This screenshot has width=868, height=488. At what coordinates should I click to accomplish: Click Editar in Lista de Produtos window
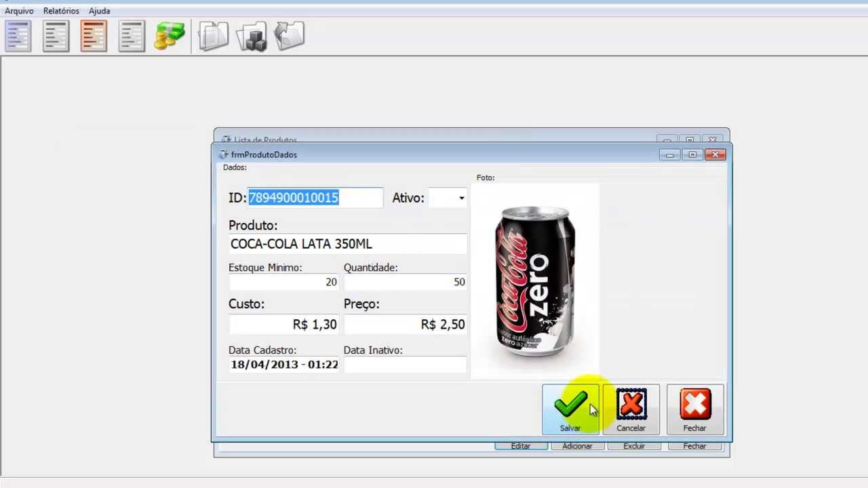pos(521,446)
